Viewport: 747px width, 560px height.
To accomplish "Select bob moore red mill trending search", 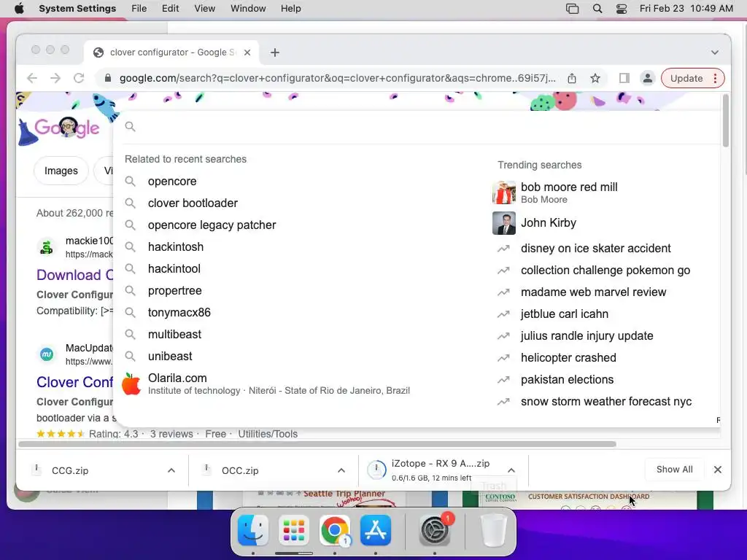I will tap(569, 187).
